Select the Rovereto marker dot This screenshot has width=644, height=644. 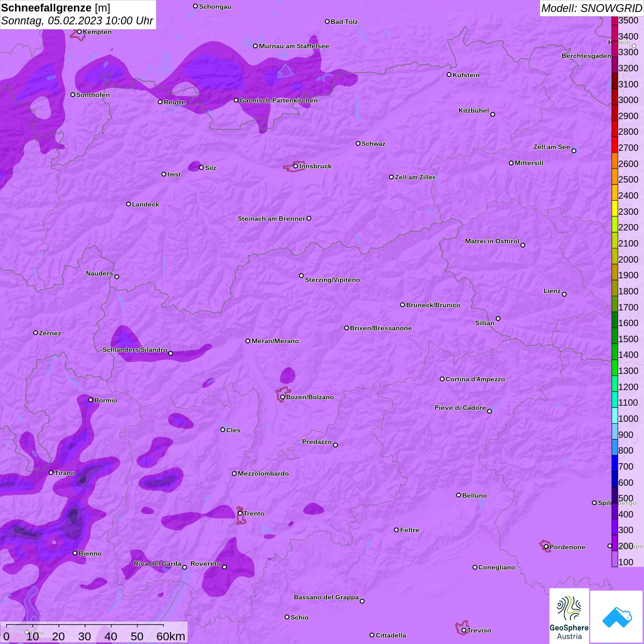tap(224, 567)
